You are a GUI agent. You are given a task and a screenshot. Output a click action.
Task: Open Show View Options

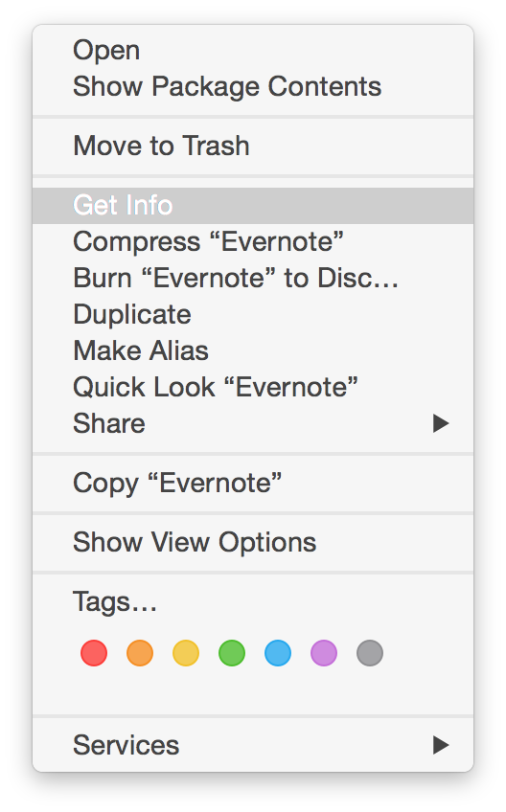253,542
